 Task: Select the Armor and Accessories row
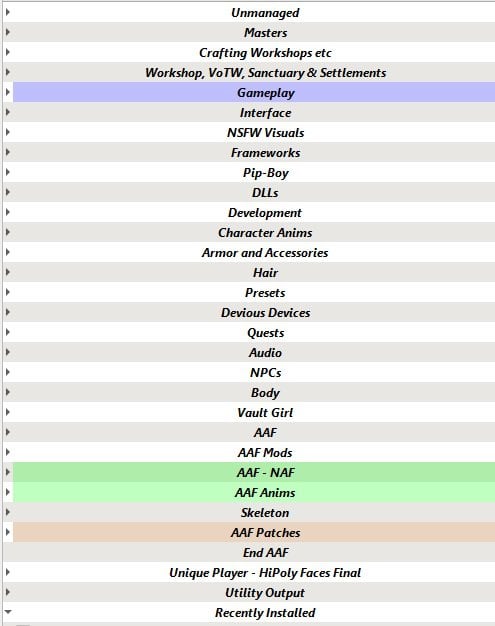(x=254, y=252)
